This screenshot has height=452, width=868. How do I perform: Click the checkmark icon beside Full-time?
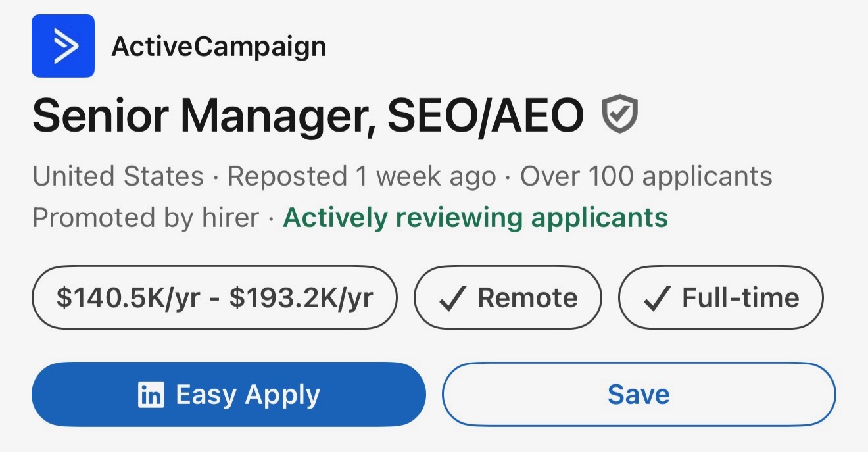click(656, 298)
